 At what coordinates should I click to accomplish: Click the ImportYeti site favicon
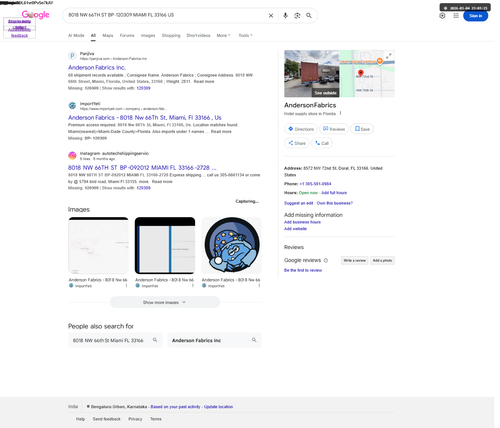tap(72, 106)
